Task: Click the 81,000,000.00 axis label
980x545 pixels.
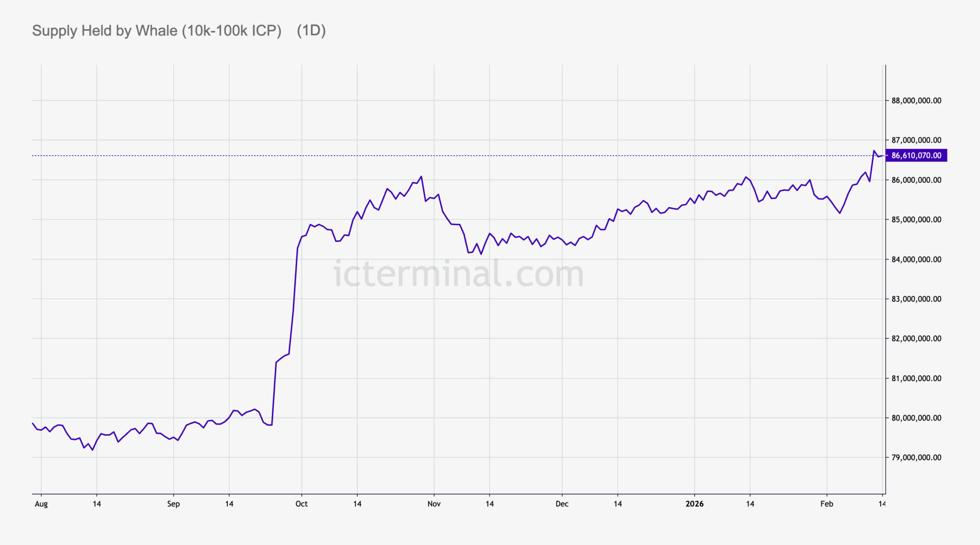Action: point(916,378)
